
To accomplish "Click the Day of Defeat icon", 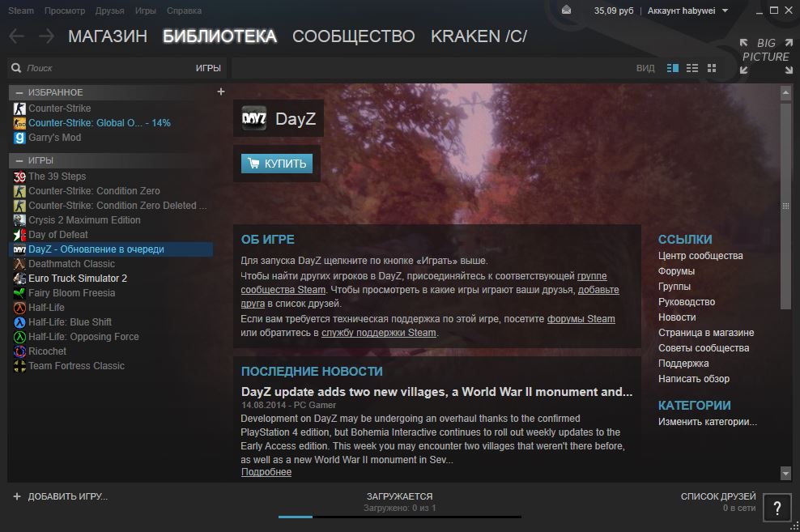I will [19, 235].
